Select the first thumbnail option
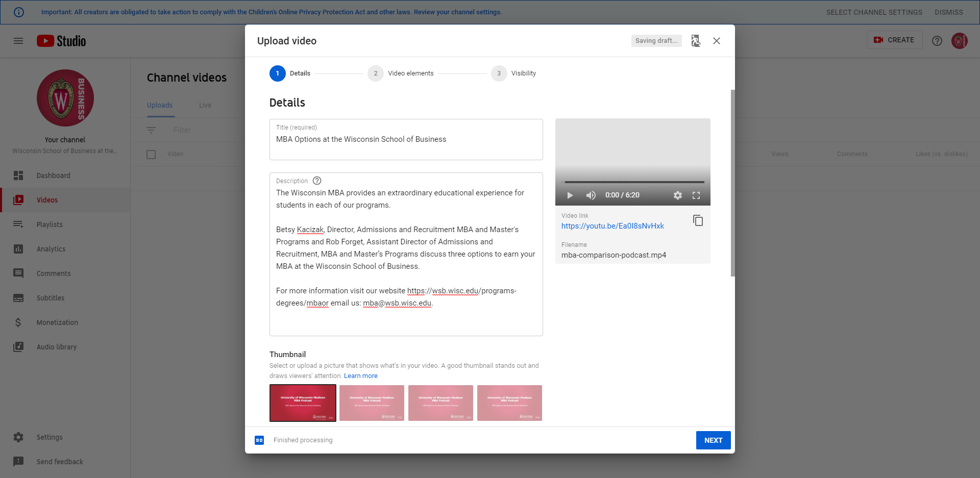 click(303, 402)
